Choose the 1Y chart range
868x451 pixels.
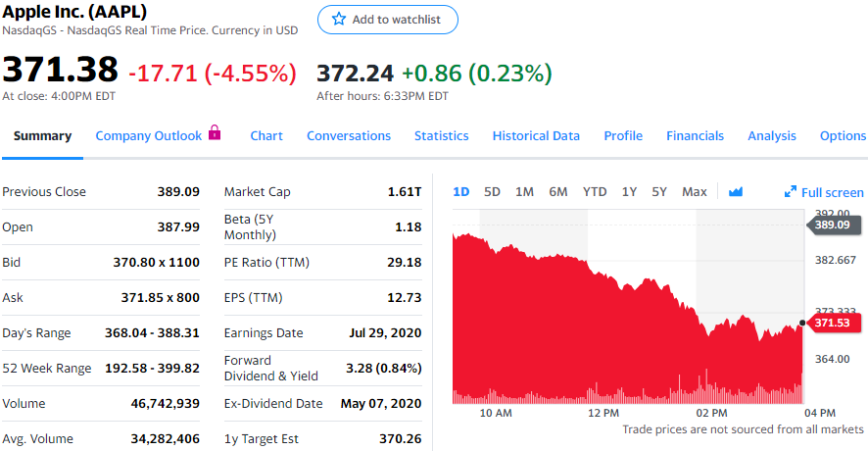click(x=629, y=192)
